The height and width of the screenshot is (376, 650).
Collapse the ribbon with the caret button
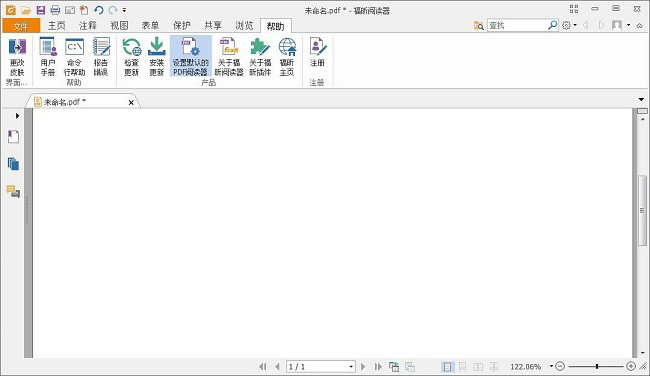[639, 26]
